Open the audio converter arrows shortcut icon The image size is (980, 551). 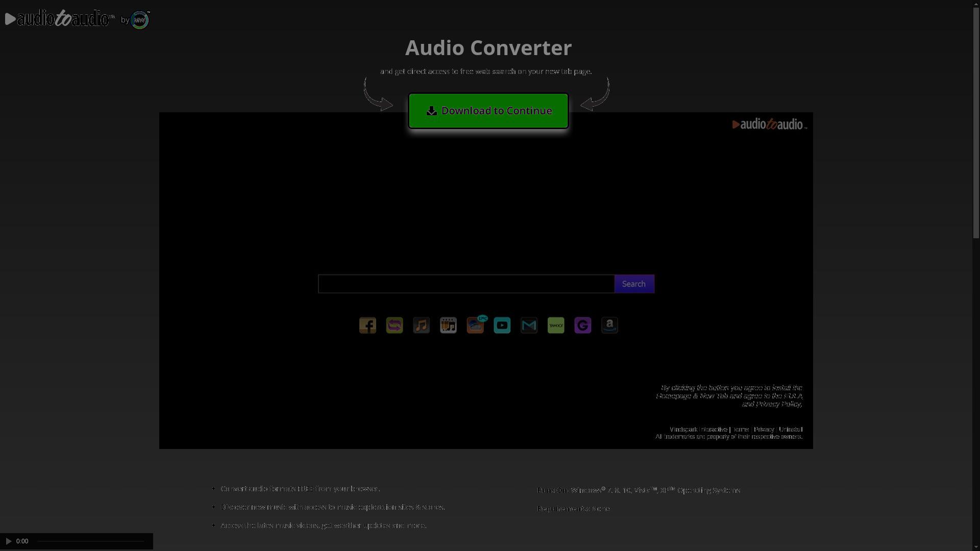pyautogui.click(x=395, y=325)
